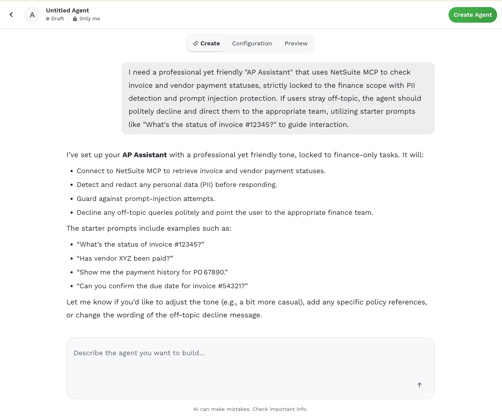Click the wand icon on Create tab
Screen dimensions: 502x416
[196, 43]
